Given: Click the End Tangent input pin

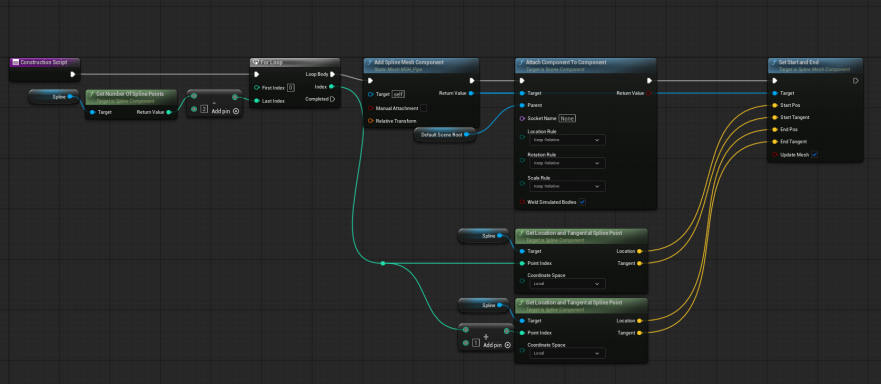Looking at the screenshot, I should pos(775,142).
